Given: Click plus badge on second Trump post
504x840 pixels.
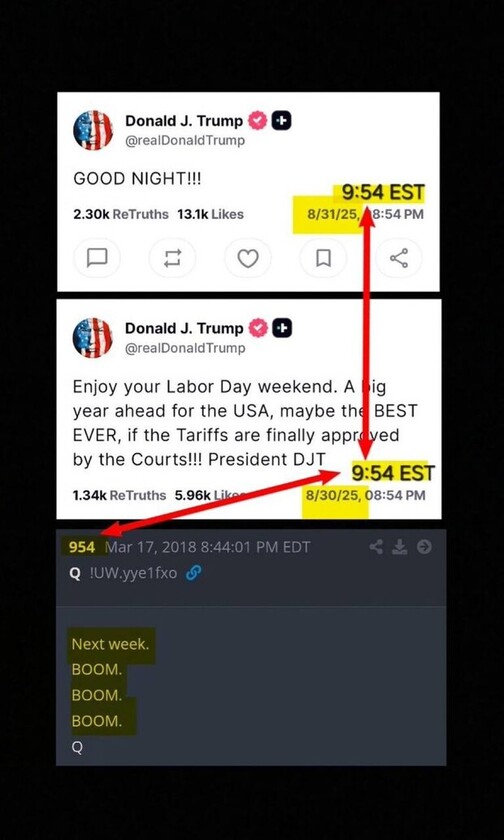Looking at the screenshot, I should [282, 328].
